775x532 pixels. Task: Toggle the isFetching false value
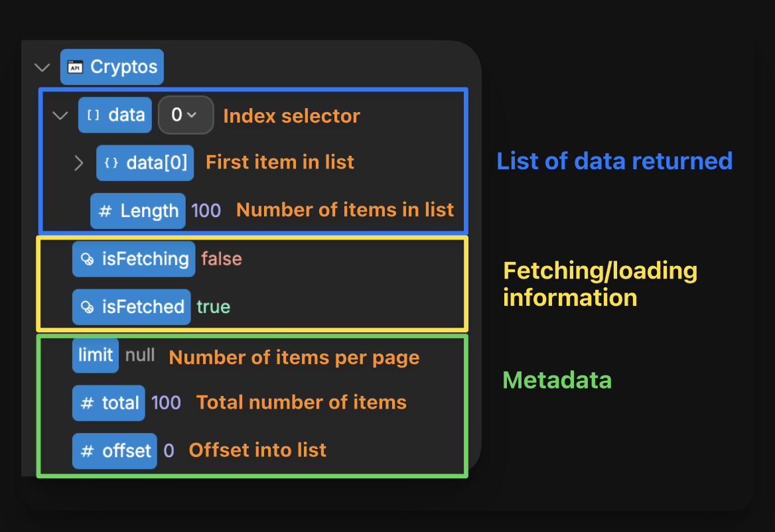pyautogui.click(x=221, y=259)
